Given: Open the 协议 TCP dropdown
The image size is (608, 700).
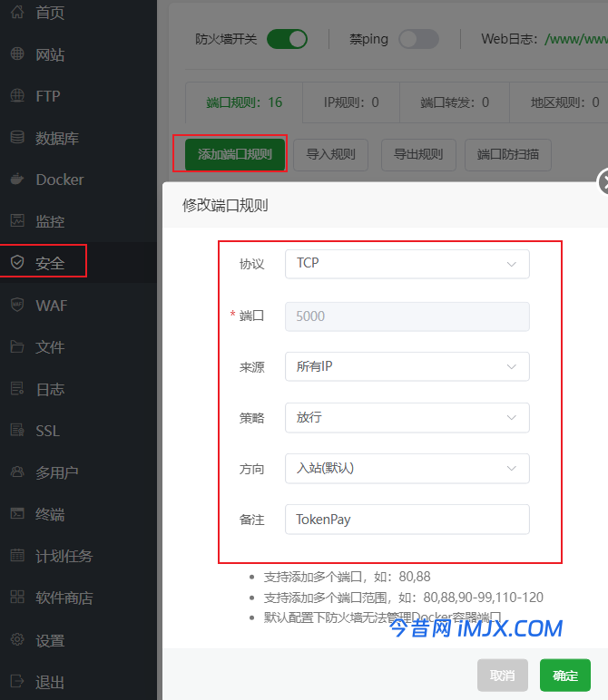Looking at the screenshot, I should pyautogui.click(x=407, y=264).
